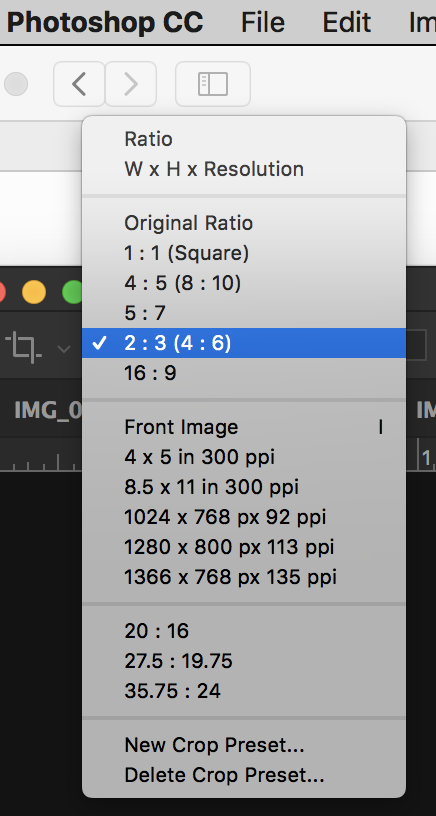The width and height of the screenshot is (436, 816).
Task: Click the green zoom window button
Action: pos(72,292)
